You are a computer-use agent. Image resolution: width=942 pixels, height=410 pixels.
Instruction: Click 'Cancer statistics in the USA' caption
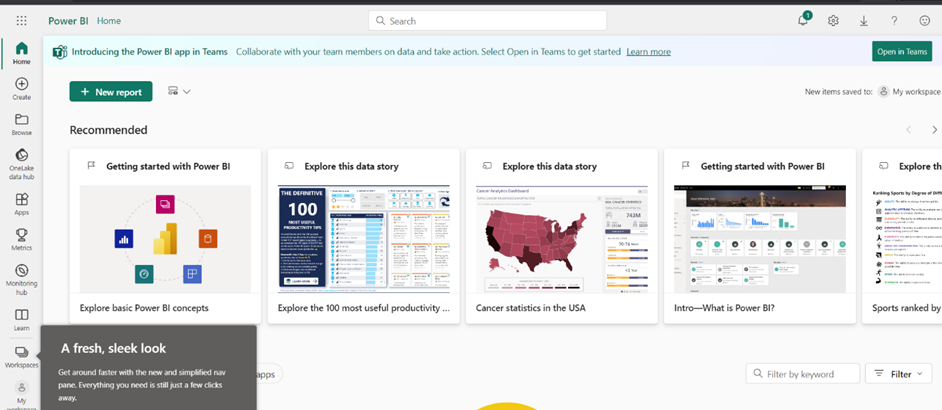(530, 308)
